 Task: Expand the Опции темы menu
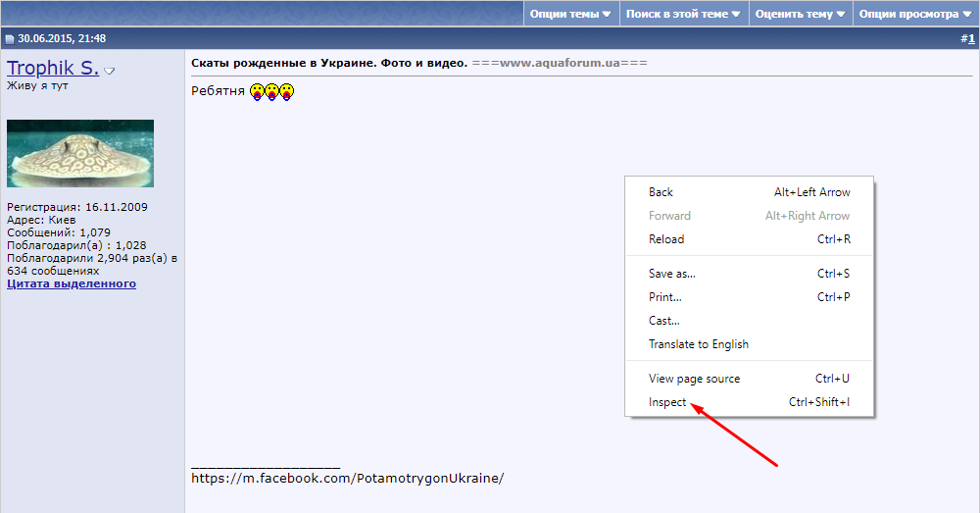tap(570, 14)
